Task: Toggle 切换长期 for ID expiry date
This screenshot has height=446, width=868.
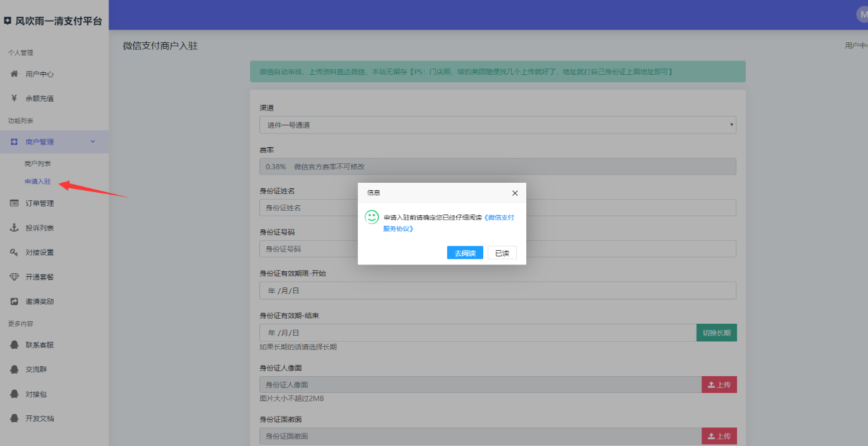Action: point(716,333)
